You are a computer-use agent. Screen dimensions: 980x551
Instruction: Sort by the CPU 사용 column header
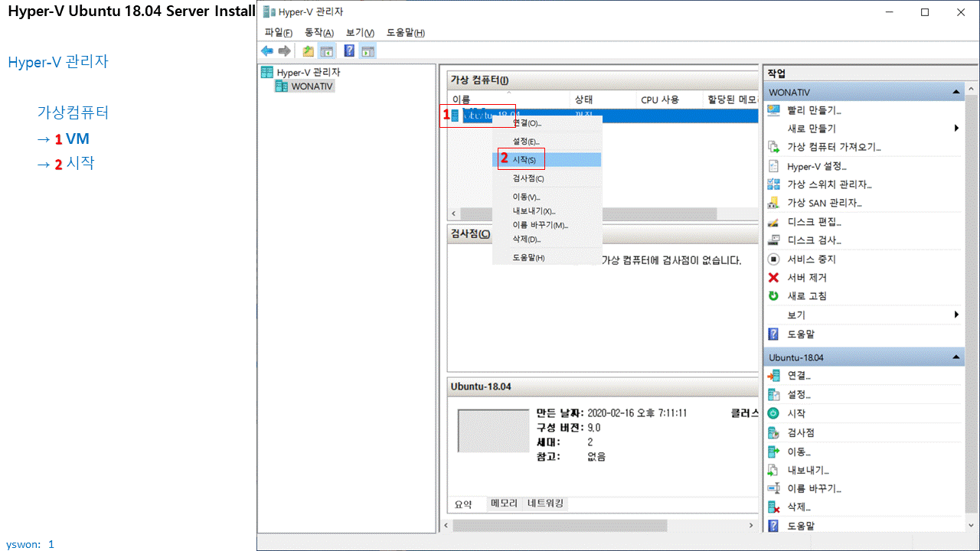(x=669, y=99)
